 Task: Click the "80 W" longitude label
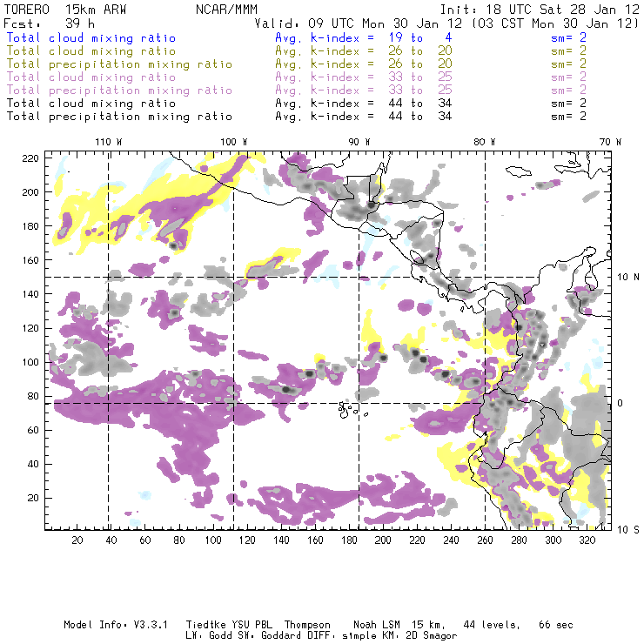(x=485, y=142)
